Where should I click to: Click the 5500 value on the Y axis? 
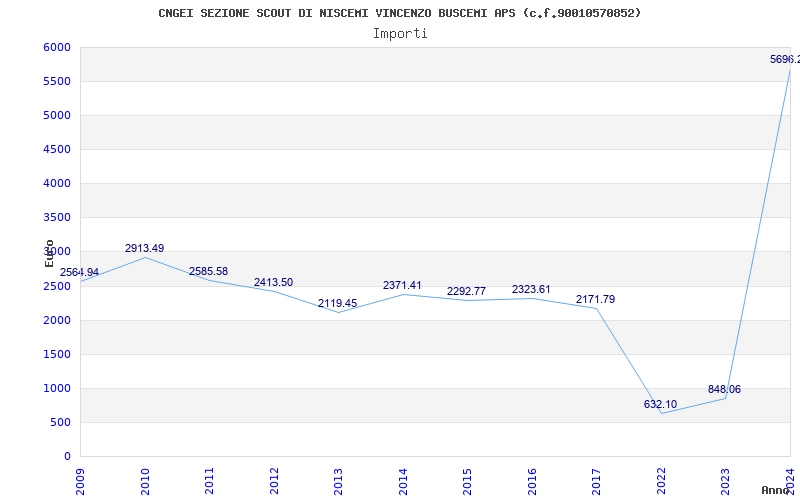click(57, 82)
